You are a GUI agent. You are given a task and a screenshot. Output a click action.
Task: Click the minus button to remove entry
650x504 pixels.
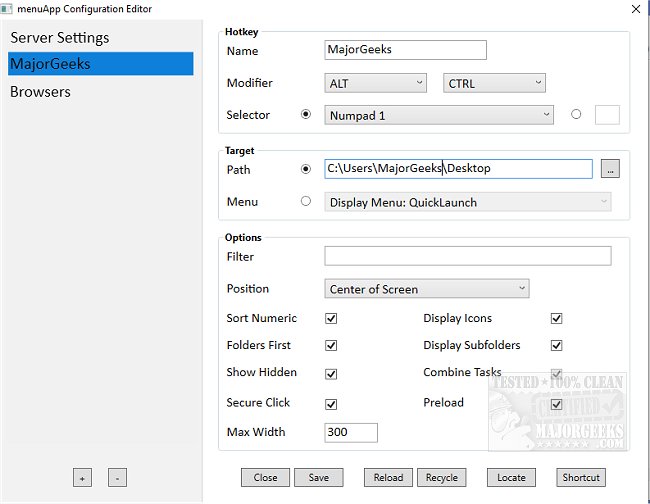(x=117, y=478)
